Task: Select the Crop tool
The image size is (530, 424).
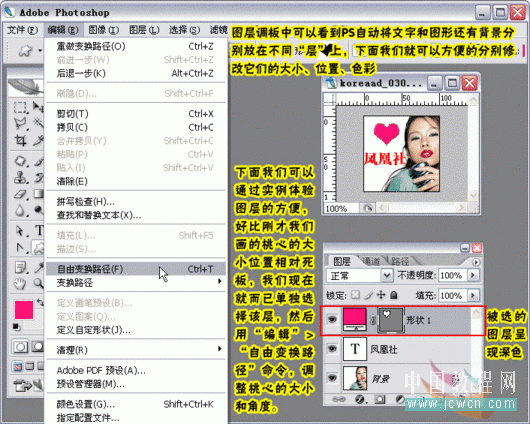Action: tap(20, 140)
